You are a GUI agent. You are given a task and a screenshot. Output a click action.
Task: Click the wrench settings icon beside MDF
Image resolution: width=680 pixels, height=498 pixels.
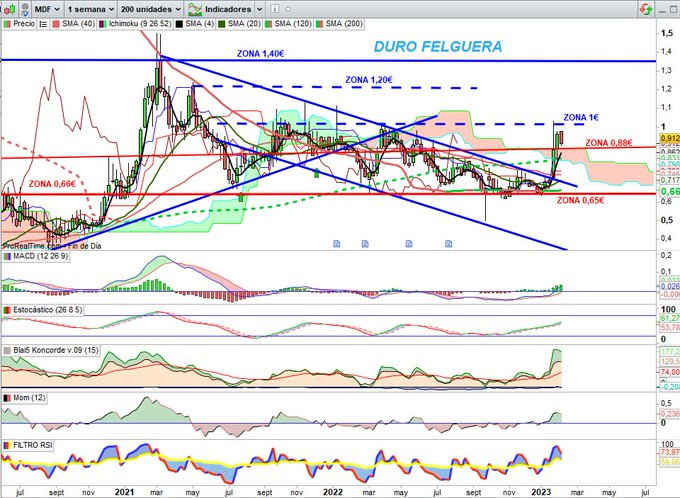[25, 9]
